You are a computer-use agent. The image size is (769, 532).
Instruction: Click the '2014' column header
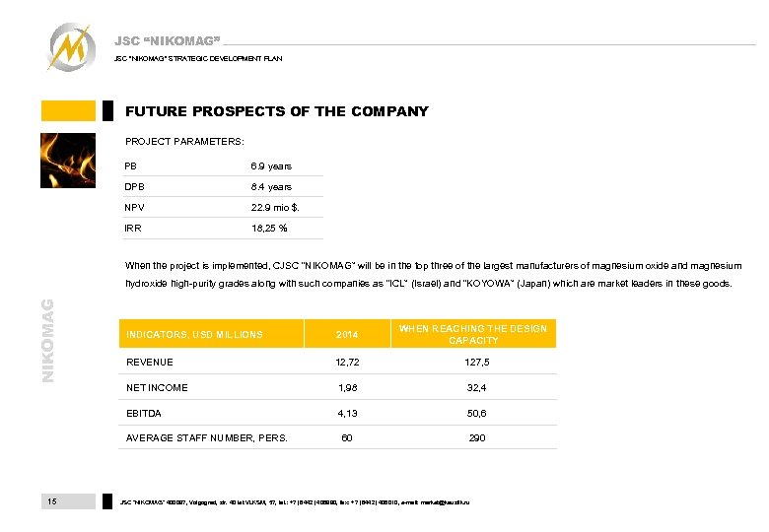click(x=346, y=335)
